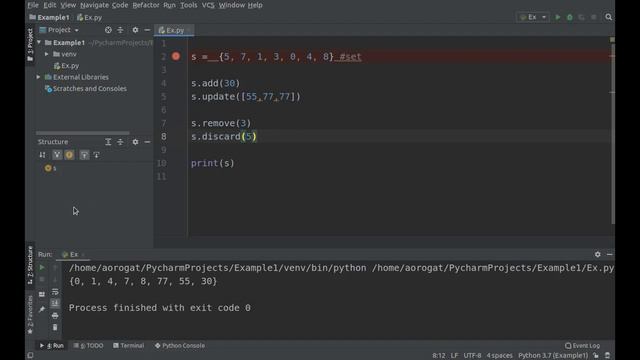Open the Python Console tool window

point(180,346)
